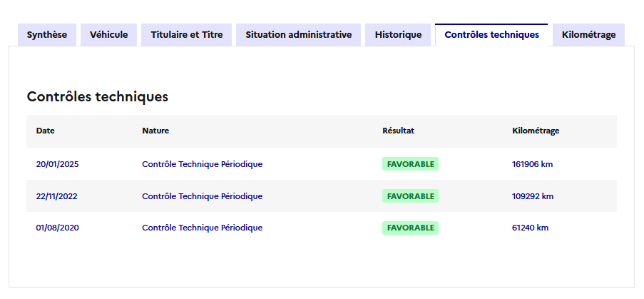Click the 01/08/2020 inspection date
The image size is (644, 299).
57,228
